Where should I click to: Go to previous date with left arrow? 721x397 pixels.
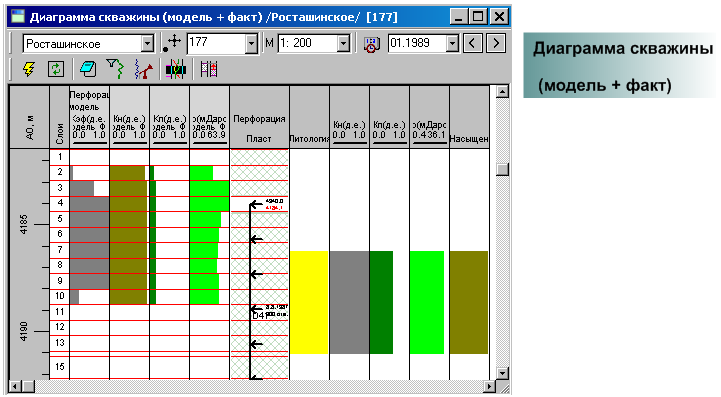pos(472,43)
